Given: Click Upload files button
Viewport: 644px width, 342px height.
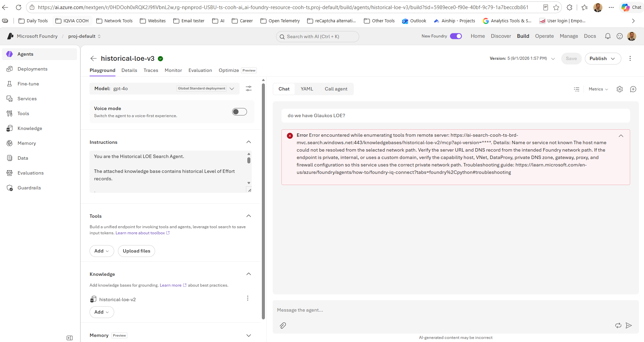Looking at the screenshot, I should (137, 251).
